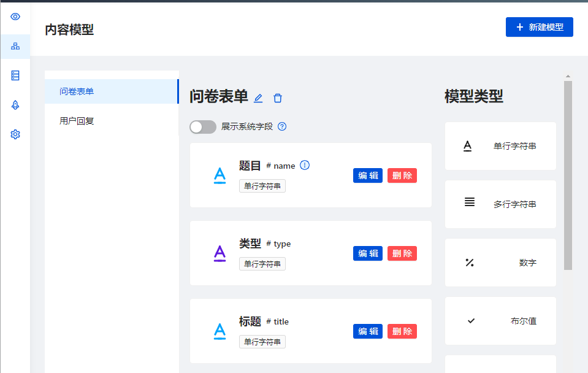588x373 pixels.
Task: Click the help icon next to 展示系统字段
Action: click(x=282, y=126)
